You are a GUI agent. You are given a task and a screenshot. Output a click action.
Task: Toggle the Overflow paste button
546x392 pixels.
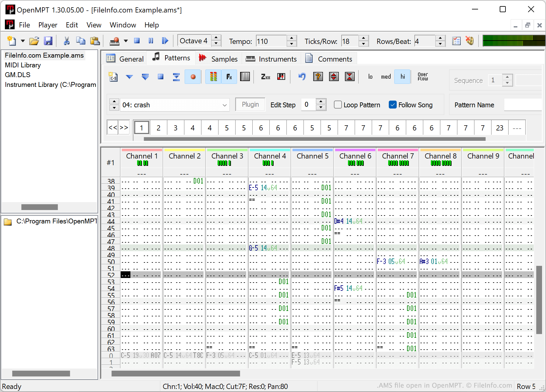click(423, 77)
